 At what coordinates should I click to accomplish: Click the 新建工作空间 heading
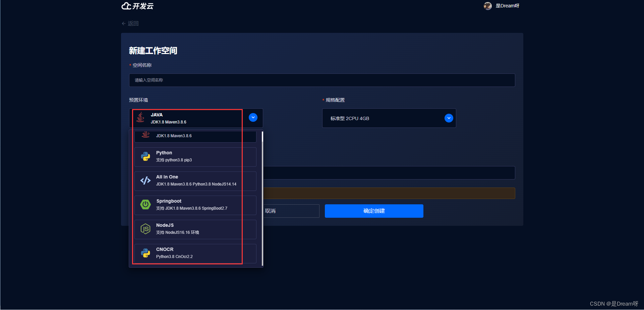click(153, 51)
